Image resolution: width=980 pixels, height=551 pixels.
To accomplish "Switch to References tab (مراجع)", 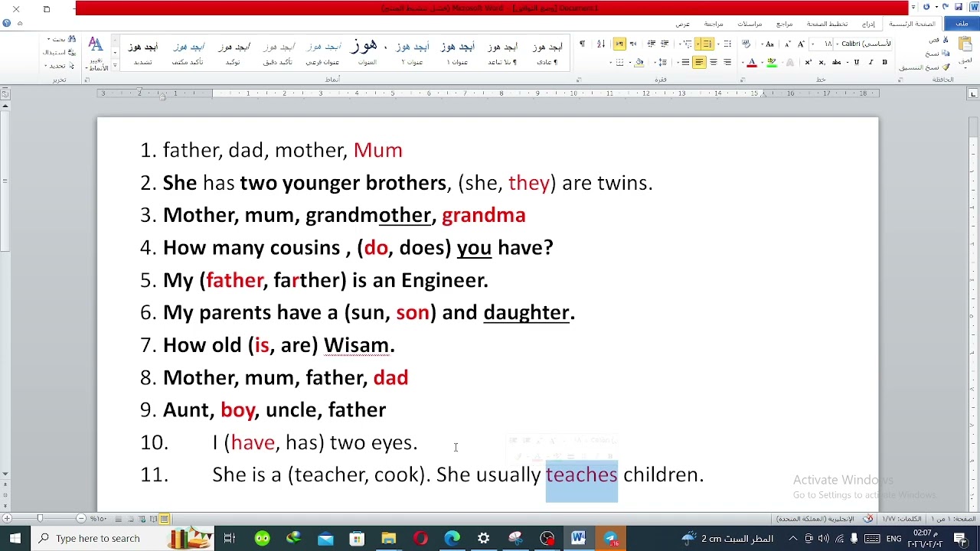I will [785, 24].
